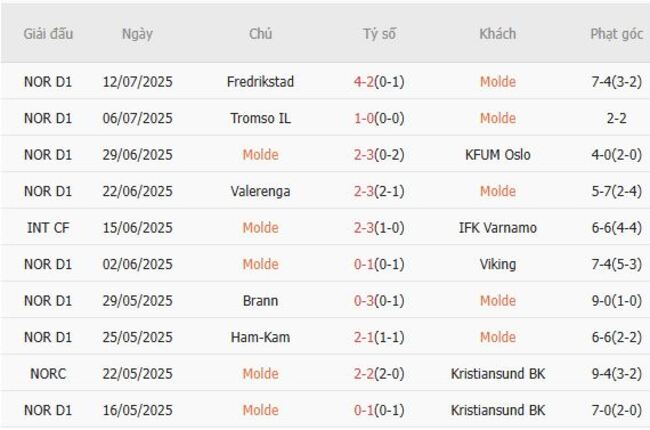Click the KFUM Oslo away team

coord(497,154)
